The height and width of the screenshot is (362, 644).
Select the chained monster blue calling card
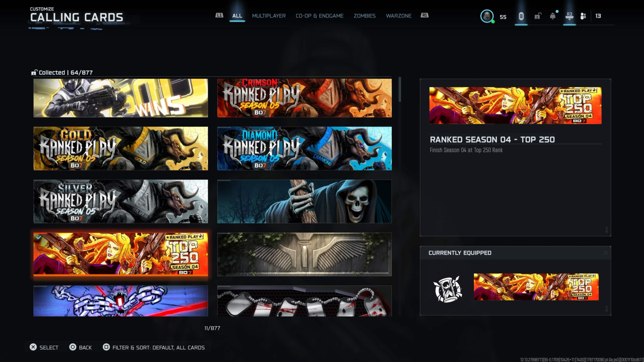point(121,301)
